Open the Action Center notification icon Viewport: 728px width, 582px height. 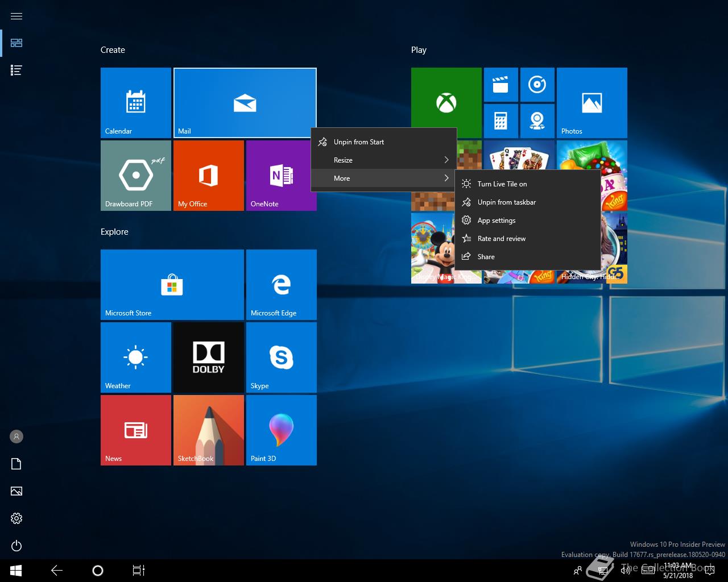[710, 571]
